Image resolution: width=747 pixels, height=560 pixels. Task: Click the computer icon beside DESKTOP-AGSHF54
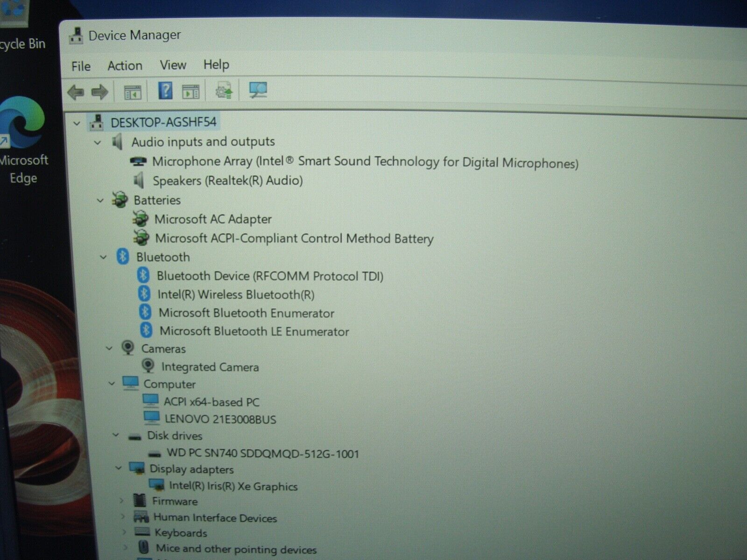97,122
